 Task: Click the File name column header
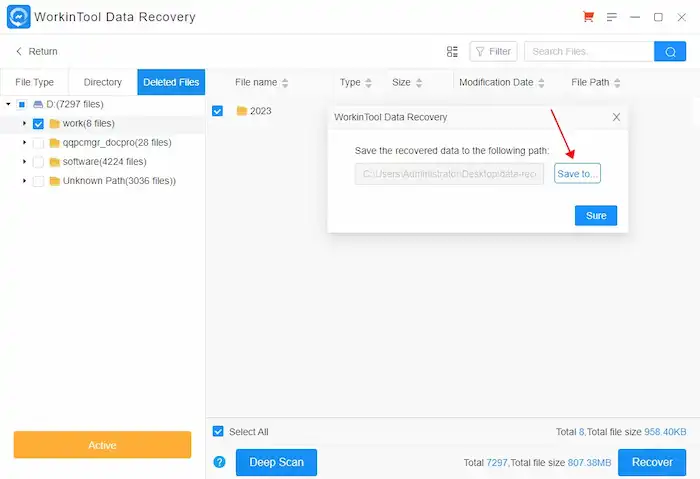point(256,83)
